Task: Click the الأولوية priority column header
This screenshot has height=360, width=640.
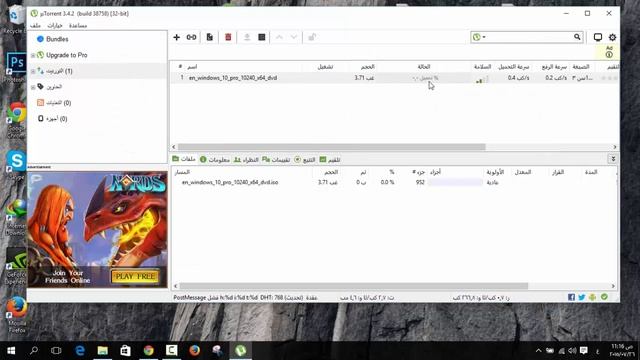Action: [495, 172]
